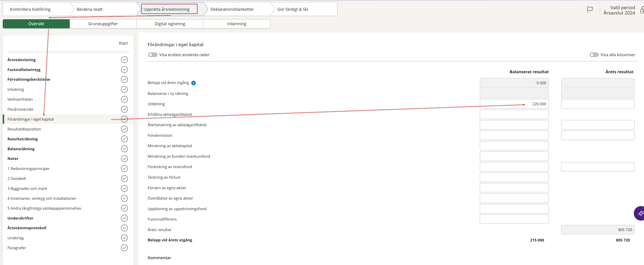Click the checkmark icon for Inledning
This screenshot has width=644, height=265.
124,89
